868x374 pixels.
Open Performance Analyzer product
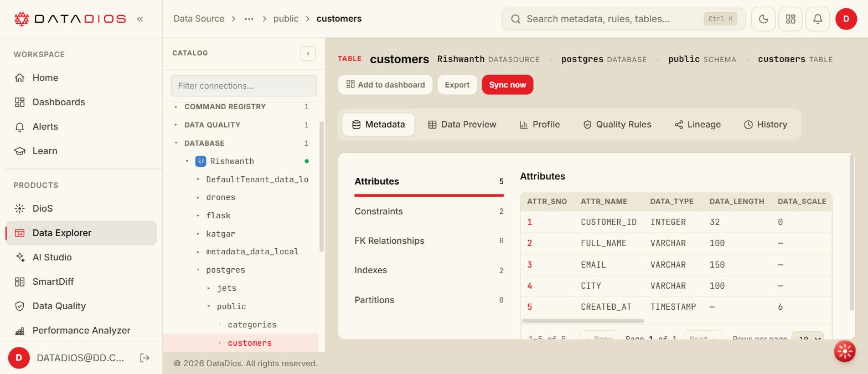81,330
